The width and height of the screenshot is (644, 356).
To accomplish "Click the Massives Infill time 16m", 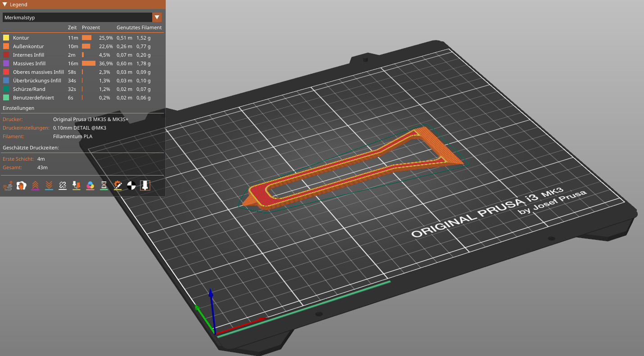I will pyautogui.click(x=73, y=63).
